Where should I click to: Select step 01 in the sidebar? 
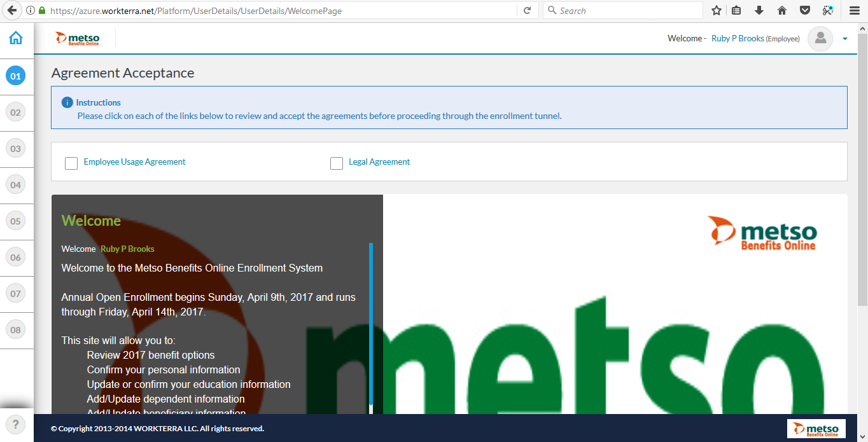coord(15,76)
